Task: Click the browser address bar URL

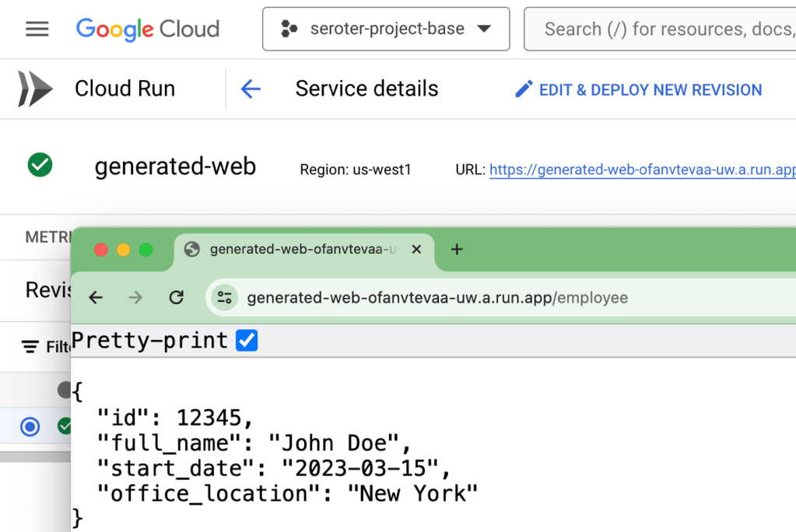Action: tap(437, 298)
